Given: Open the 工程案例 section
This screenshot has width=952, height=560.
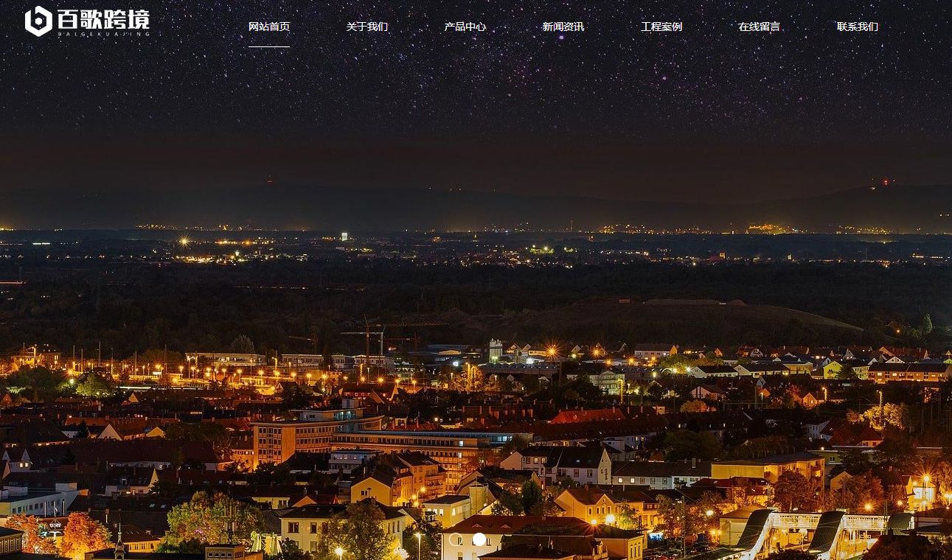Looking at the screenshot, I should tap(661, 27).
